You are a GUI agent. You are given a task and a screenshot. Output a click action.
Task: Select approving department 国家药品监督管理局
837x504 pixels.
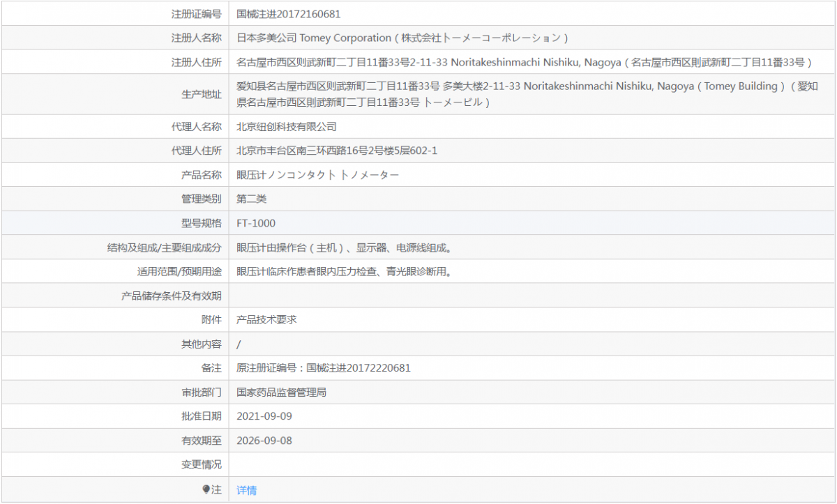click(281, 392)
